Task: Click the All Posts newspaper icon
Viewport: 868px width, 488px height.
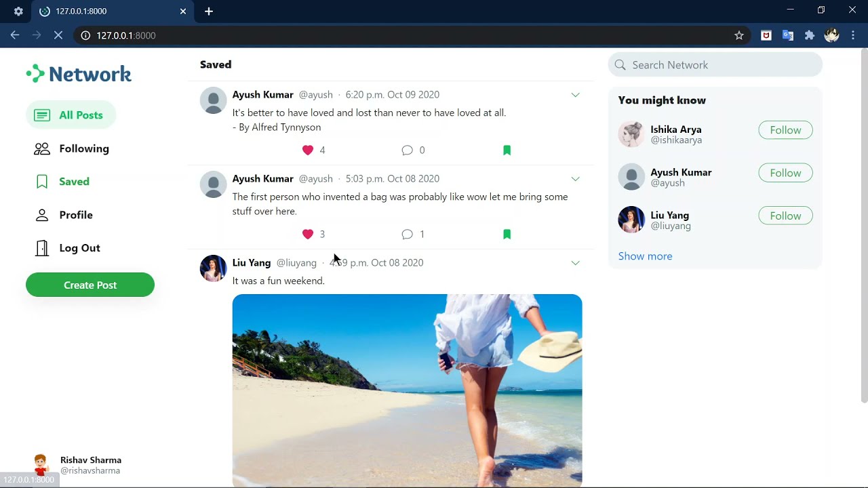Action: click(x=42, y=115)
